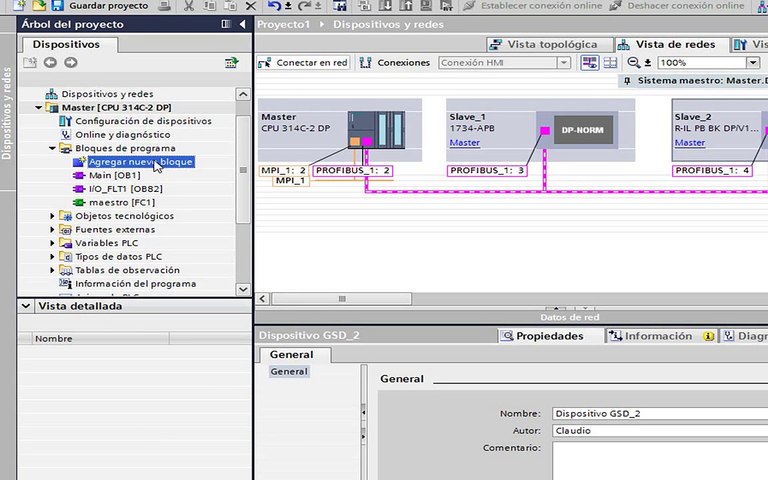Select the DP-NORM module on Slave_1
The image size is (768, 480).
[583, 130]
